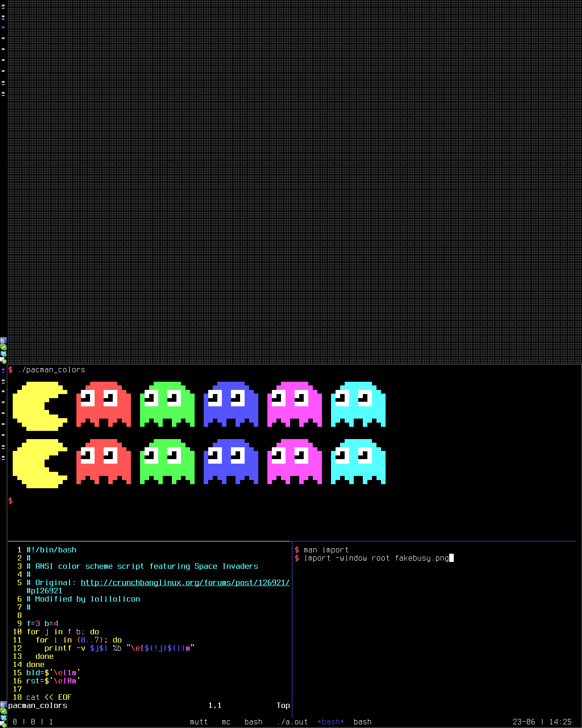This screenshot has height=728, width=582.
Task: Open the crunchbanglinux.org forum link
Action: tap(185, 582)
